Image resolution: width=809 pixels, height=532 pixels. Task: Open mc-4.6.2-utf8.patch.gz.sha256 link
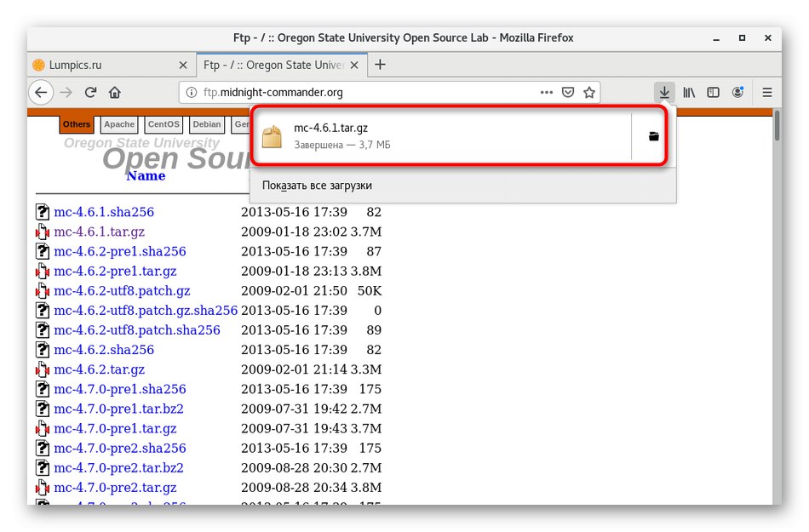click(x=146, y=311)
